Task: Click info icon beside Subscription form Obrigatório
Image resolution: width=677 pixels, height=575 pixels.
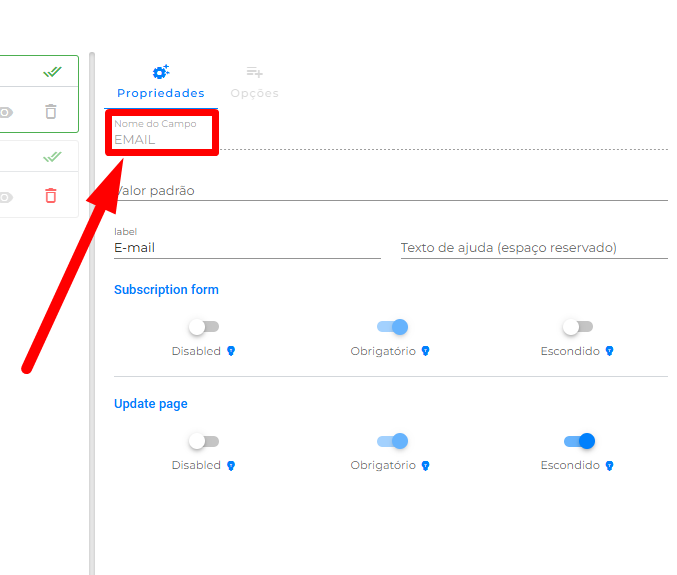Action: [x=425, y=351]
